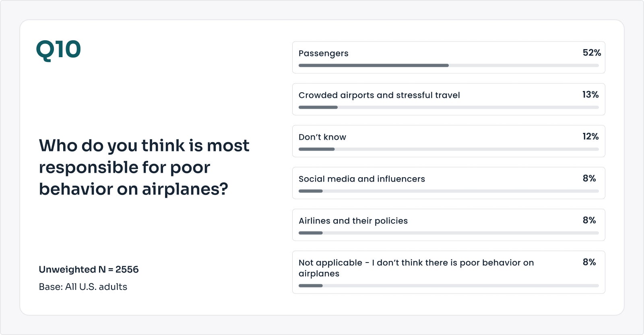Select the Don't know result row

point(448,141)
